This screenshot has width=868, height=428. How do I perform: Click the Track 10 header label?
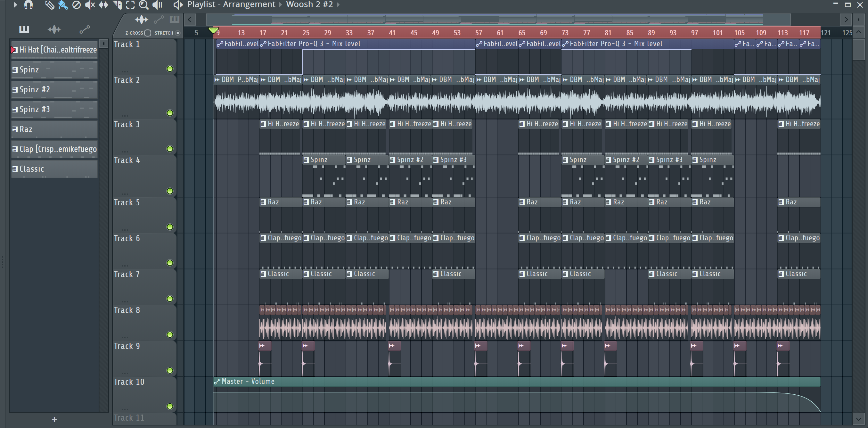tap(129, 382)
